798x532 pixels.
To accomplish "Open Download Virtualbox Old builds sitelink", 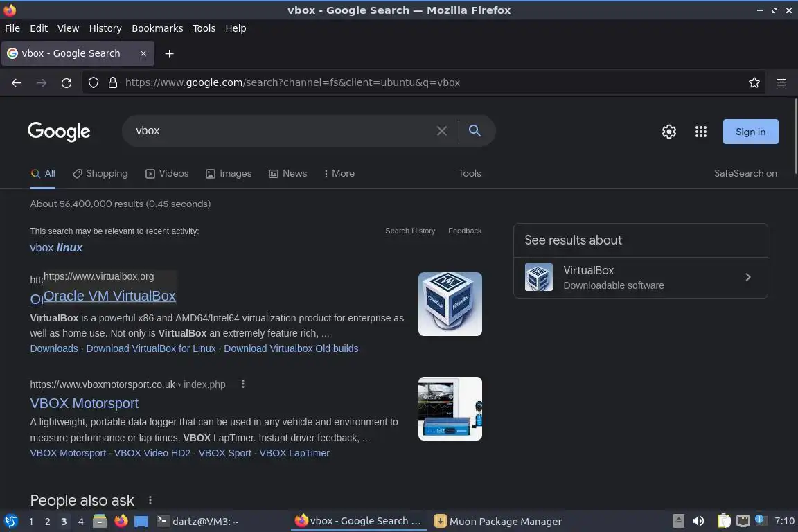I will (291, 348).
